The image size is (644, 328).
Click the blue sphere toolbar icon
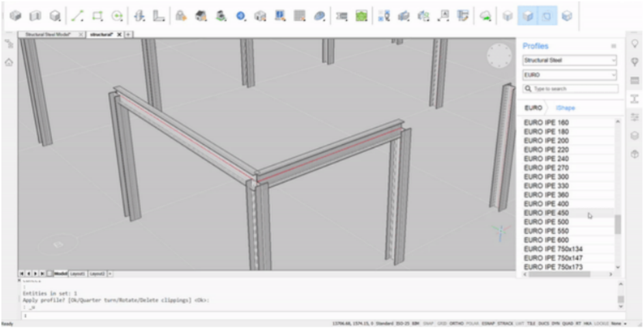click(x=241, y=15)
